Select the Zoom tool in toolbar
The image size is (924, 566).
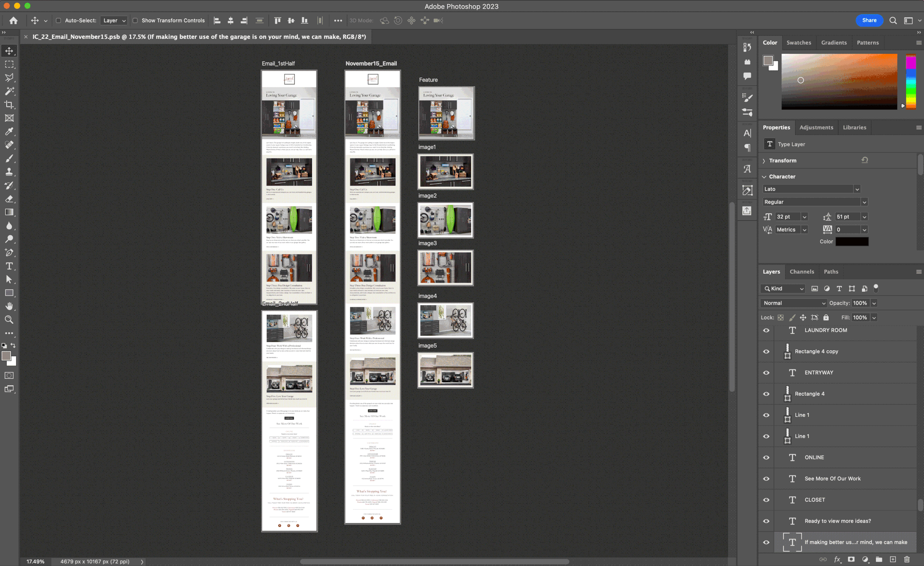9,320
